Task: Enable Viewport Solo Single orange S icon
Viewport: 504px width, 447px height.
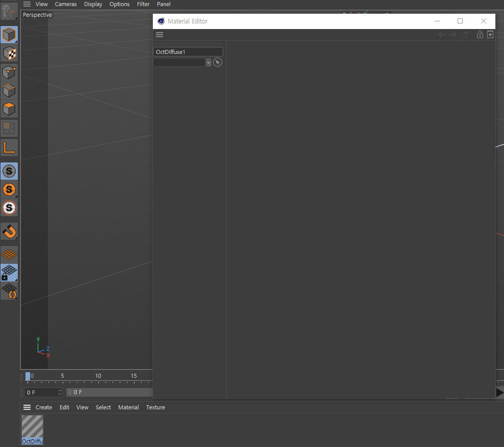Action: [9, 189]
